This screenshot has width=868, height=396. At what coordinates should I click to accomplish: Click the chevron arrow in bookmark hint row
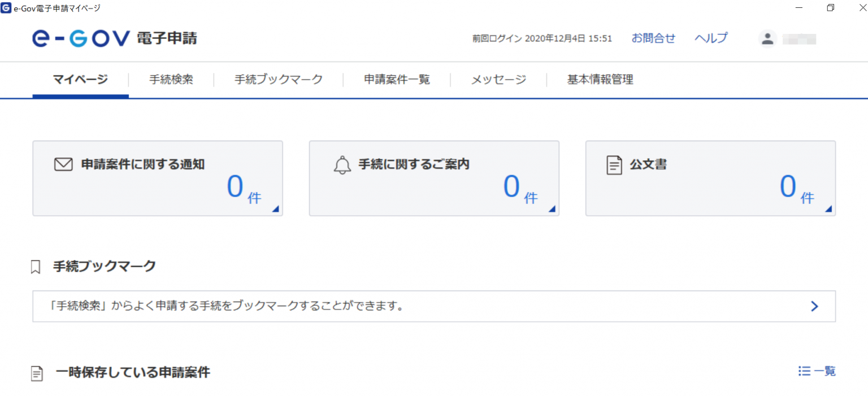pos(814,306)
